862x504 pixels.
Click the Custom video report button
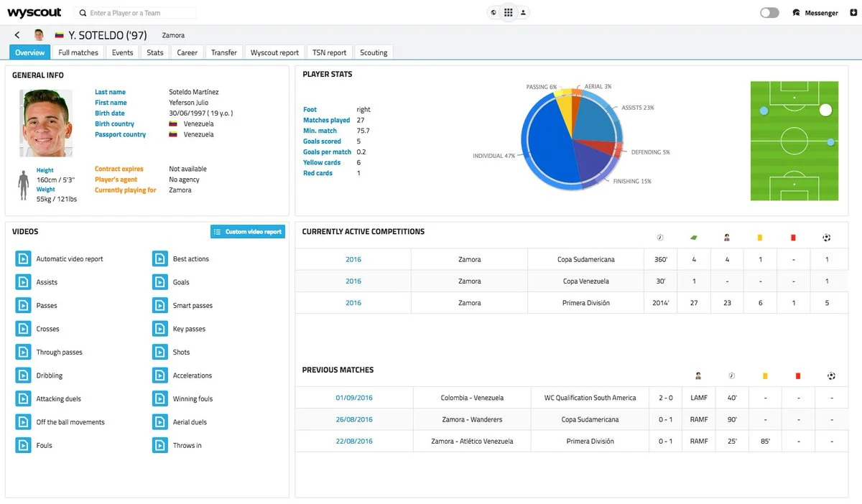click(248, 232)
